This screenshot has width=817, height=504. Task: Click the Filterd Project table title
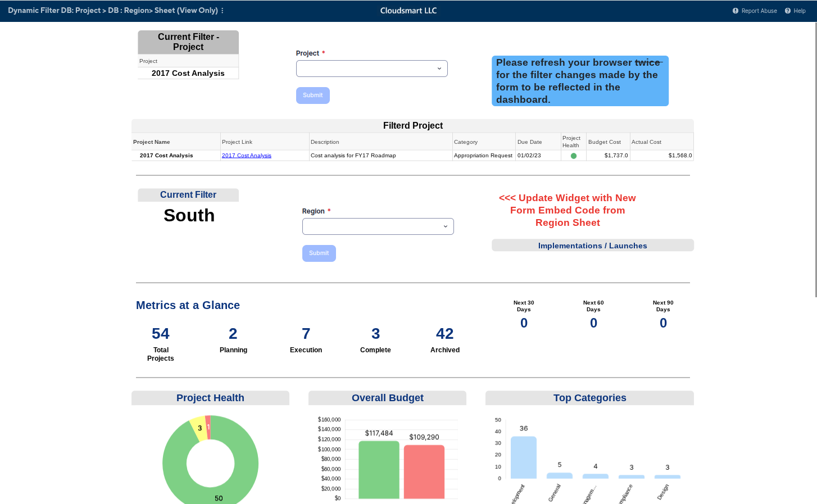pyautogui.click(x=413, y=125)
